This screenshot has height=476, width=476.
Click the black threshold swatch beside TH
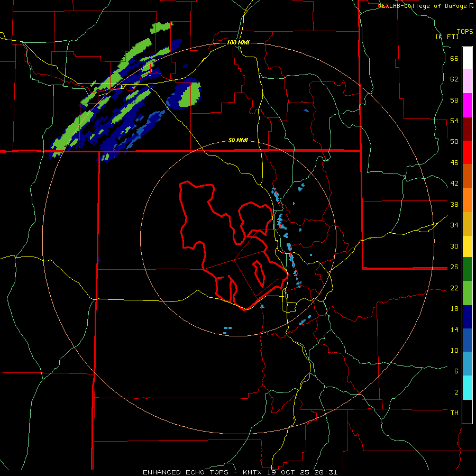coord(467,411)
